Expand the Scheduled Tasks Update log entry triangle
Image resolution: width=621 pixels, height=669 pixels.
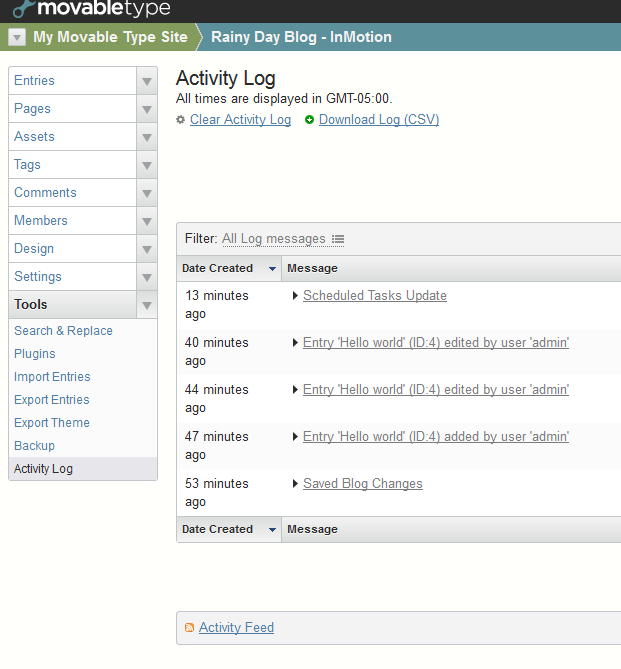pos(295,296)
